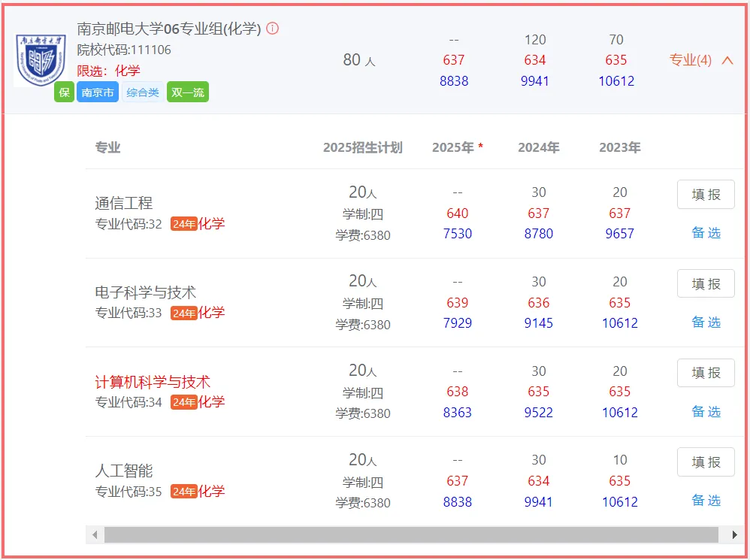Click 院校代码:111106
Image resolution: width=750 pixels, height=560 pixels.
[x=124, y=50]
